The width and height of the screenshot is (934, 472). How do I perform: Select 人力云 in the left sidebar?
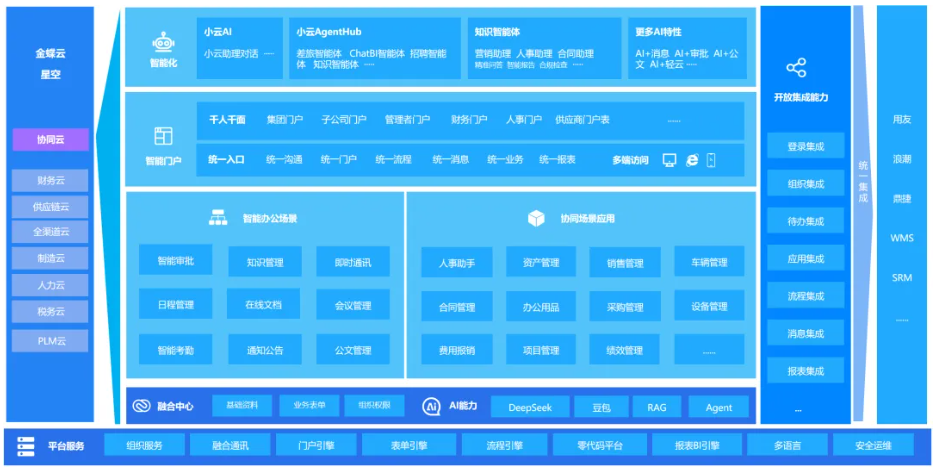point(51,285)
